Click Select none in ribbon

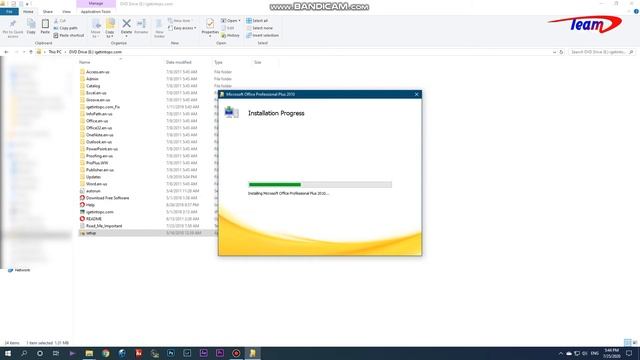pyautogui.click(x=259, y=28)
